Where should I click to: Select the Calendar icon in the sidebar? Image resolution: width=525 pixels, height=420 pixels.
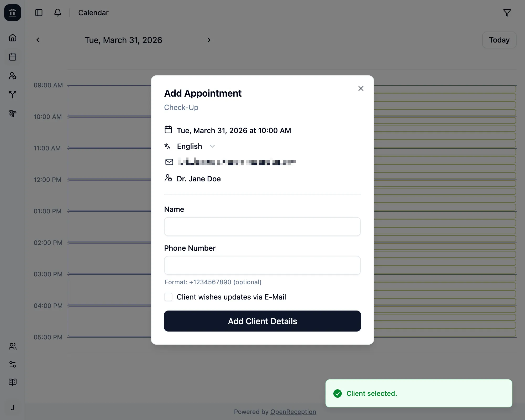pos(12,57)
